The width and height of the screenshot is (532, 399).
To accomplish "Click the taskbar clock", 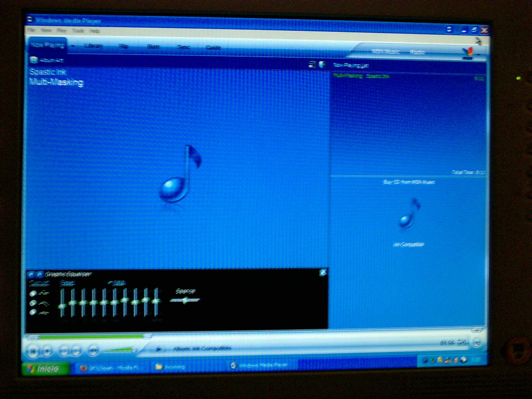I will [475, 359].
